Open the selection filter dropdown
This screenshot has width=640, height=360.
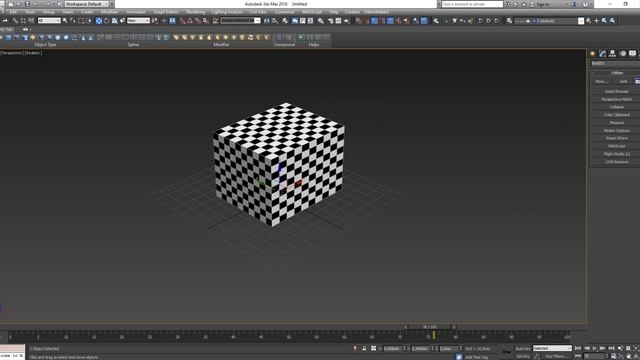[49, 20]
